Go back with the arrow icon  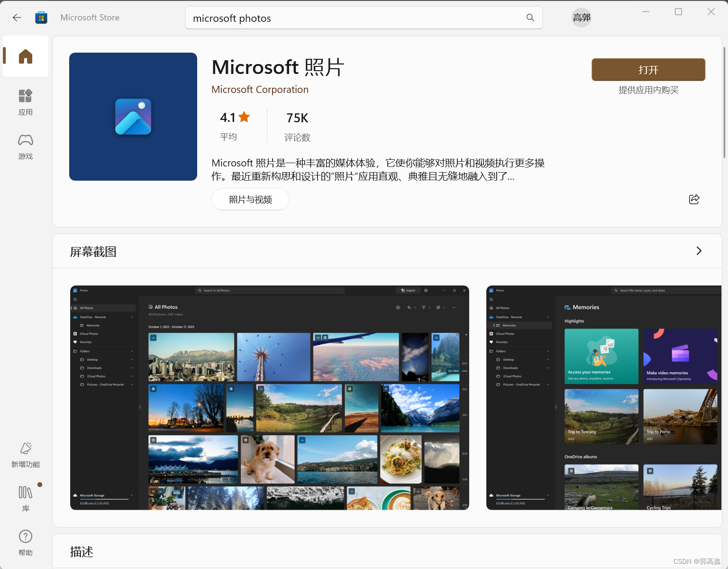[x=17, y=18]
